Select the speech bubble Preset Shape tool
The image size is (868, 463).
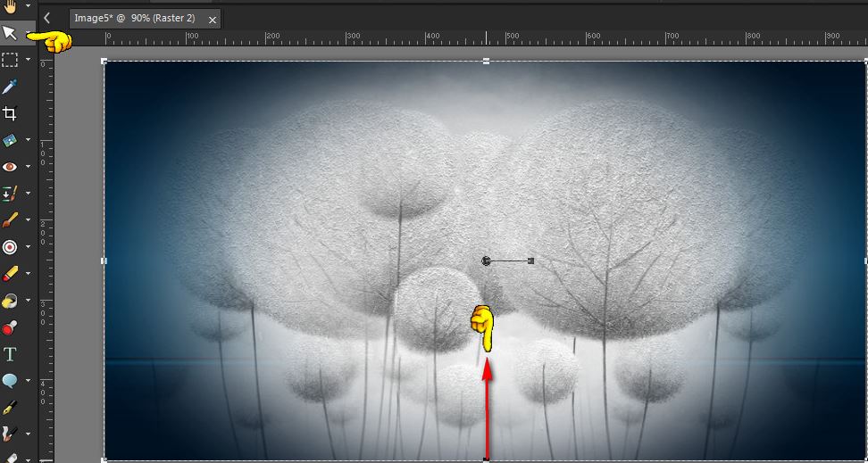(x=10, y=381)
